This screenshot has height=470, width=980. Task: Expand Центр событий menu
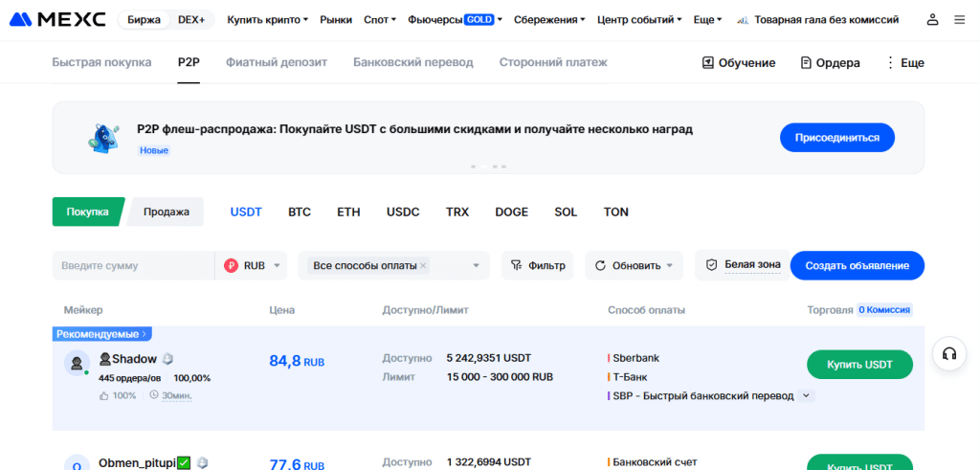[639, 20]
